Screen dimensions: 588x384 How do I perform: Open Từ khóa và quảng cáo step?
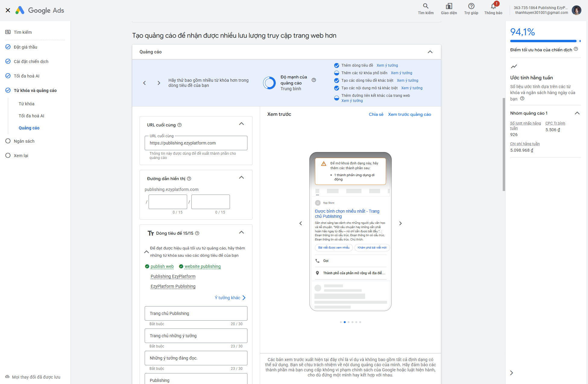click(x=35, y=90)
